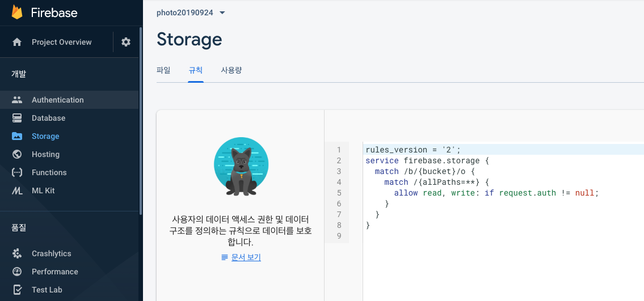644x301 pixels.
Task: Click 'match /b/{bucket}/o {' line
Action: tap(424, 171)
